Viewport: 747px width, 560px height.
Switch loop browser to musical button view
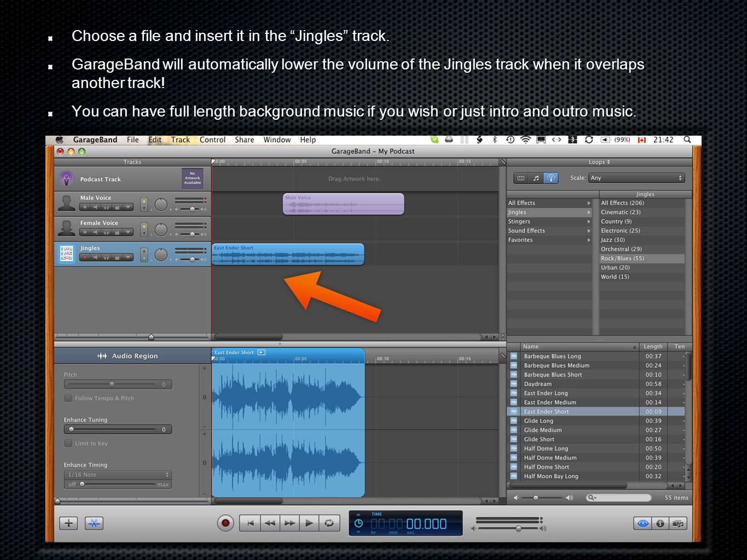tap(536, 178)
